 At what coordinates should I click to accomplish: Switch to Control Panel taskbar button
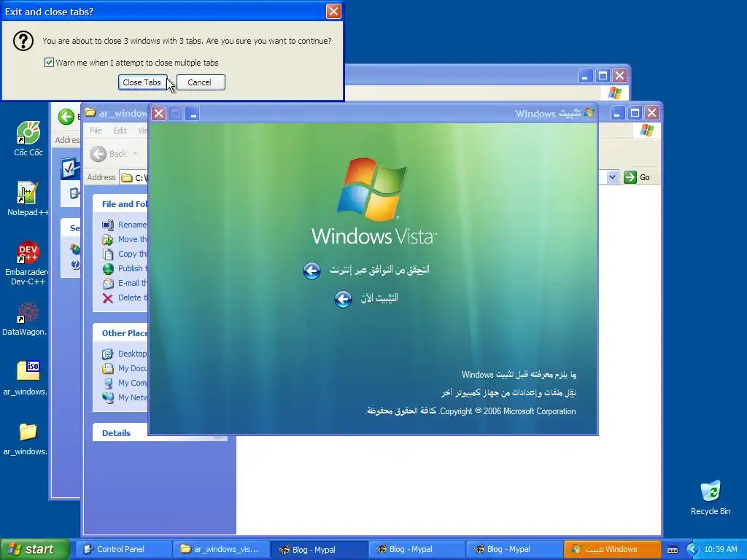124,550
